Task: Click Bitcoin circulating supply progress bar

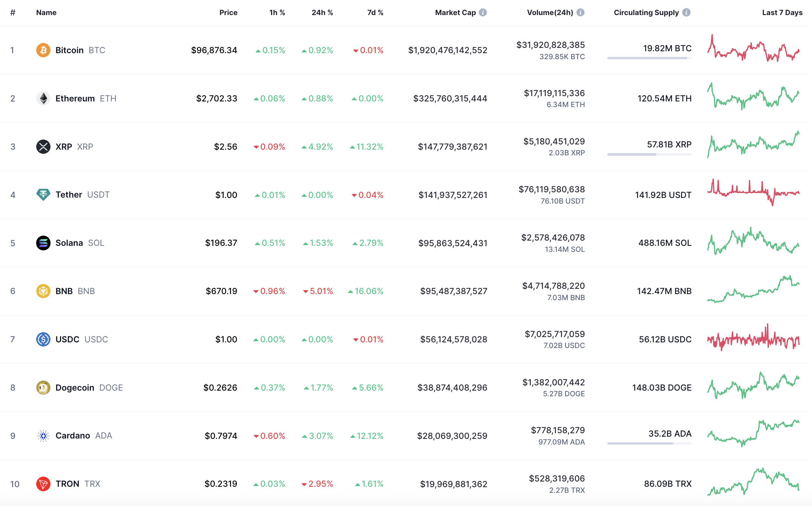Action: coord(649,58)
